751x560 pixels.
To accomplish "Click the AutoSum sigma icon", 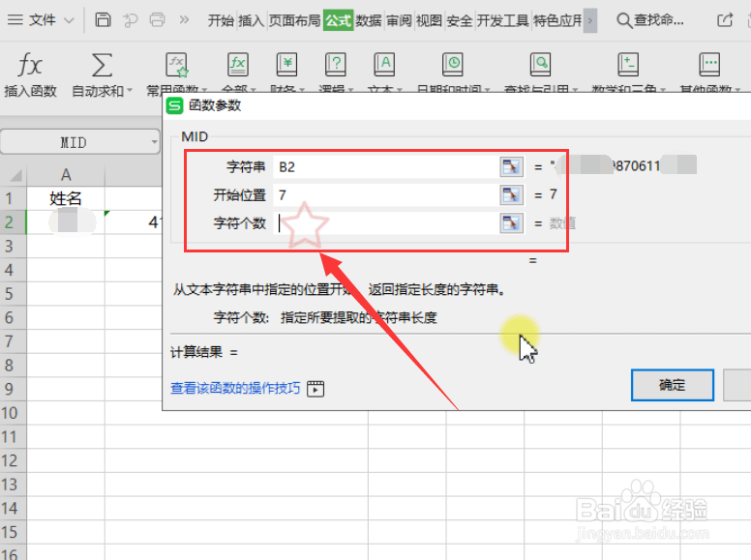I will 102,65.
